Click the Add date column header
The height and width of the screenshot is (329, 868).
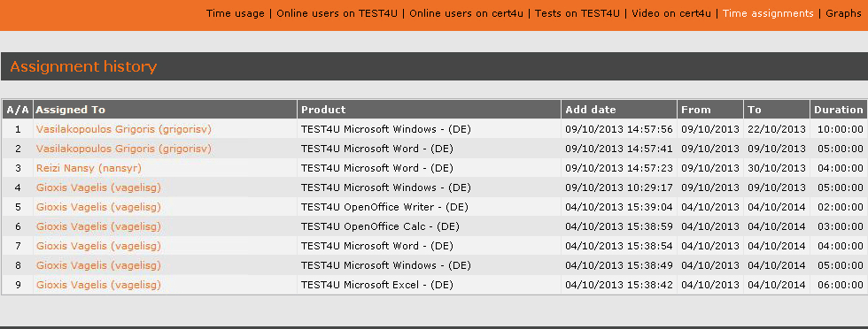tap(619, 110)
